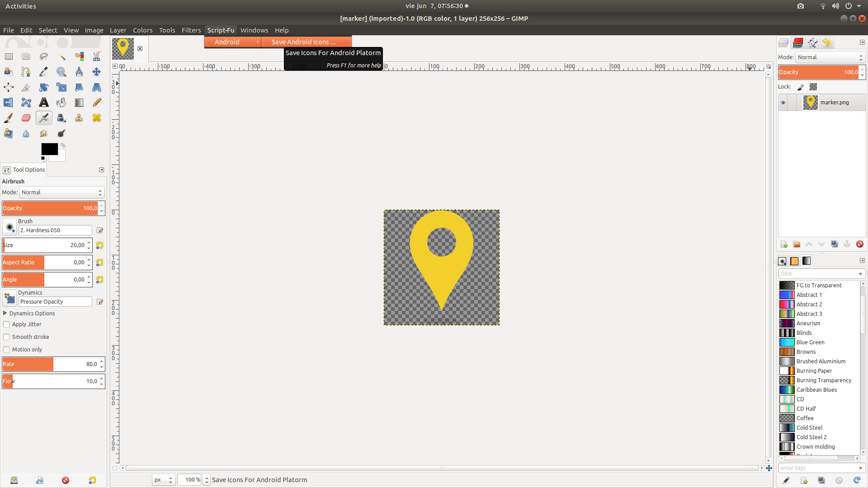Expand the Dynamics Options section

click(5, 313)
